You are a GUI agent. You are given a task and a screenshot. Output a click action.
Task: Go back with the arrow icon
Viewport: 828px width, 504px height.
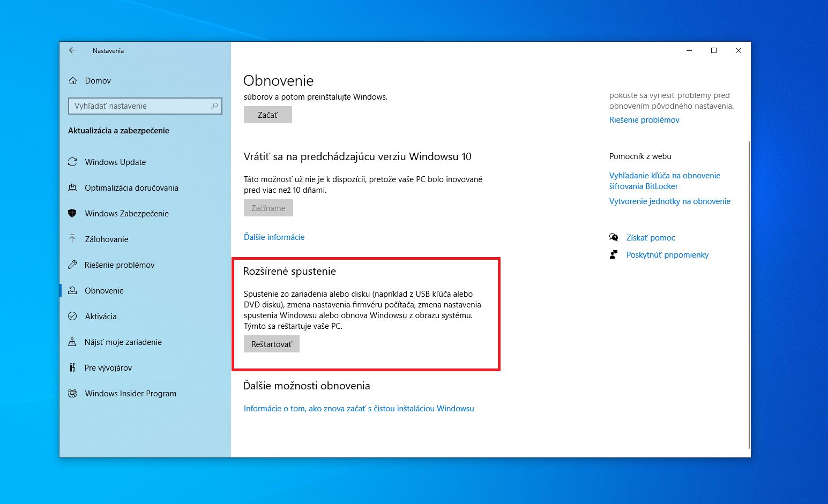[72, 50]
